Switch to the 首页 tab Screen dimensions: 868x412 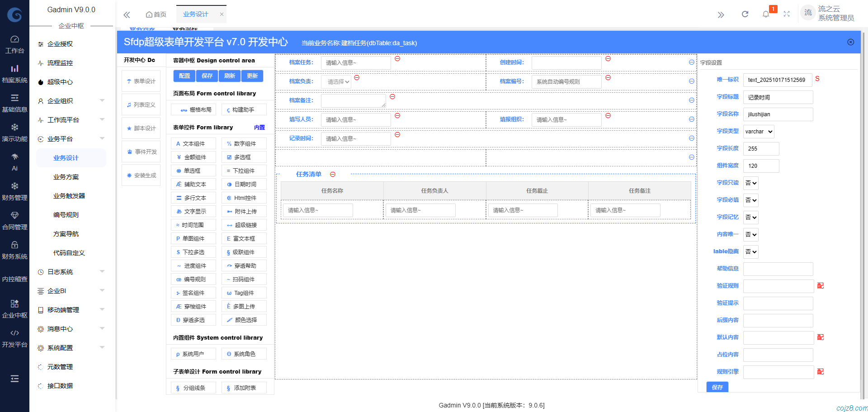[156, 14]
